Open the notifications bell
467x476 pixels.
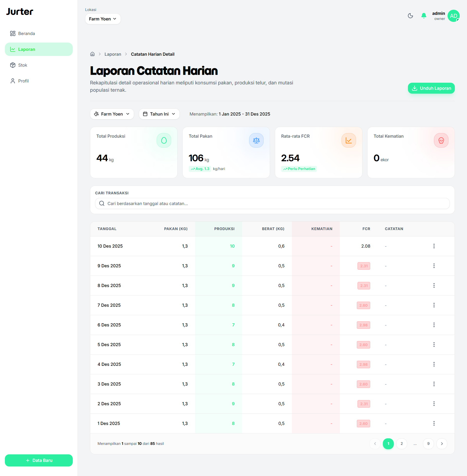424,16
